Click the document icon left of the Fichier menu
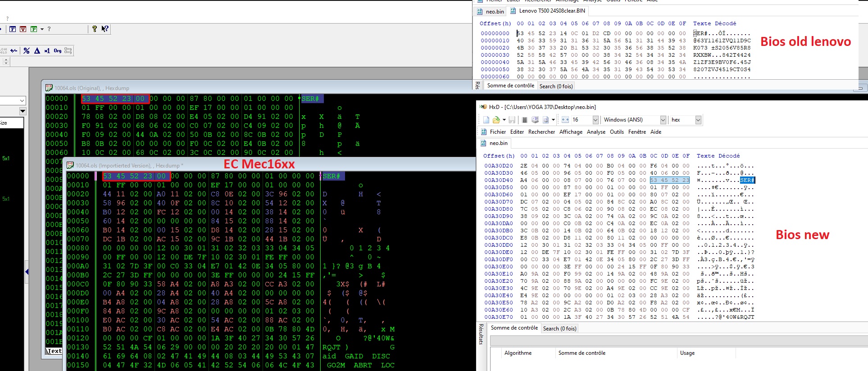The width and height of the screenshot is (868, 371). pos(484,132)
